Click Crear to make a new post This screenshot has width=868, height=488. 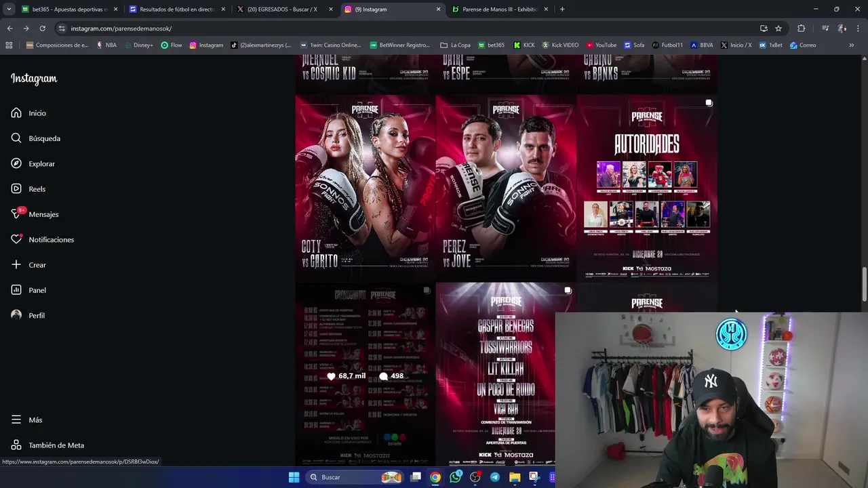[x=28, y=265]
